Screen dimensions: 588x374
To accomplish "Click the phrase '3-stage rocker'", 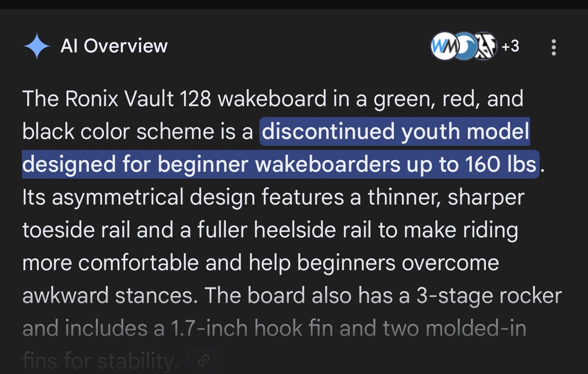I will (x=488, y=295).
